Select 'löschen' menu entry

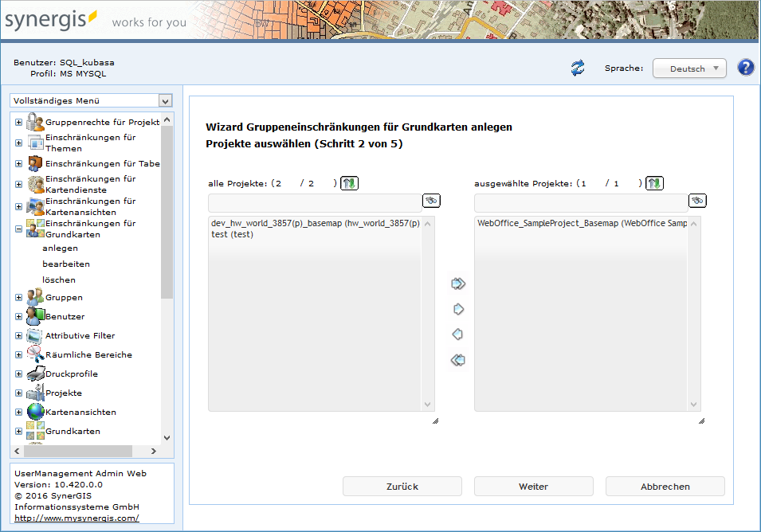(x=59, y=280)
